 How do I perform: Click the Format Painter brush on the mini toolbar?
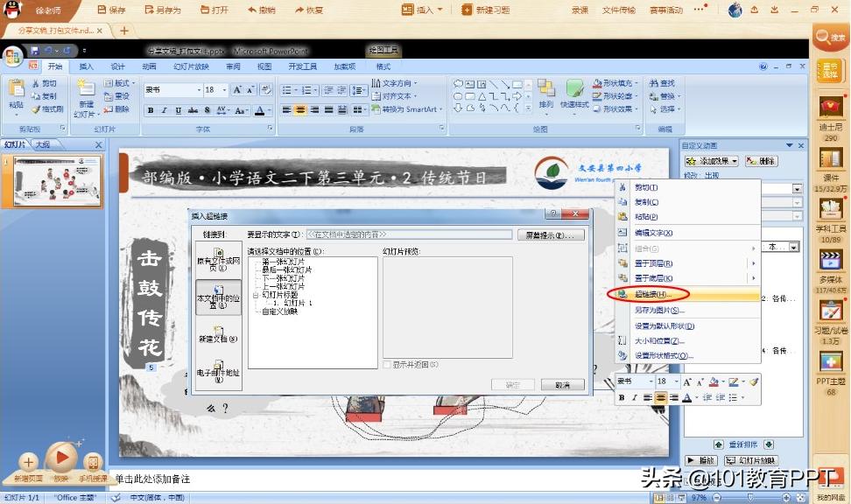coord(753,381)
